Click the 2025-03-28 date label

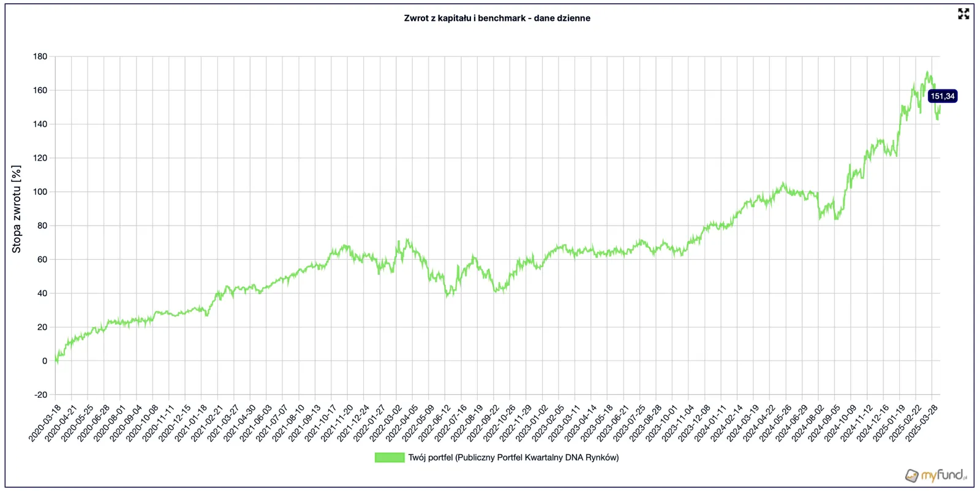922,423
